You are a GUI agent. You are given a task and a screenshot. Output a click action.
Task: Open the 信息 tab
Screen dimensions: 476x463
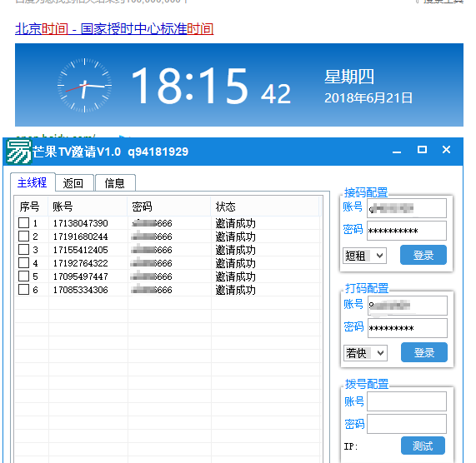pyautogui.click(x=115, y=183)
